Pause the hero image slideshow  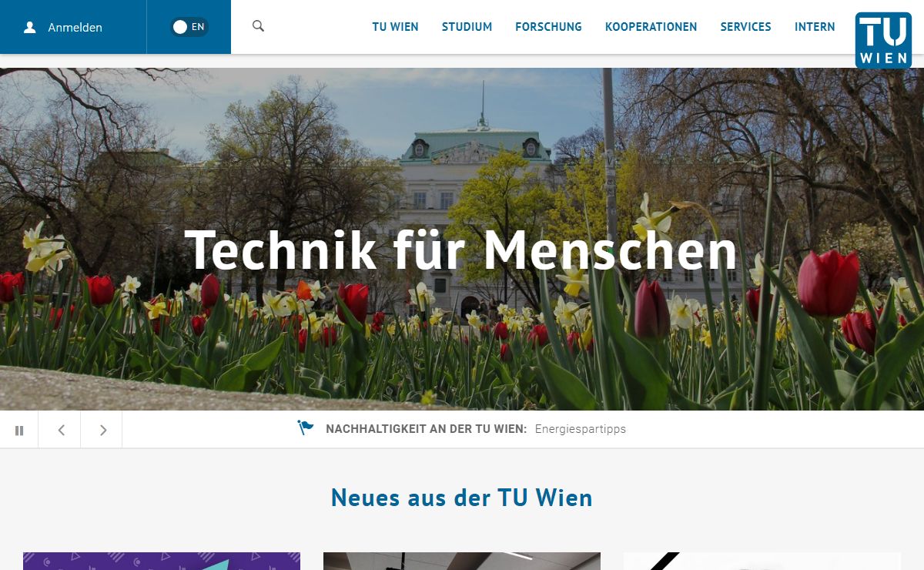pos(19,430)
